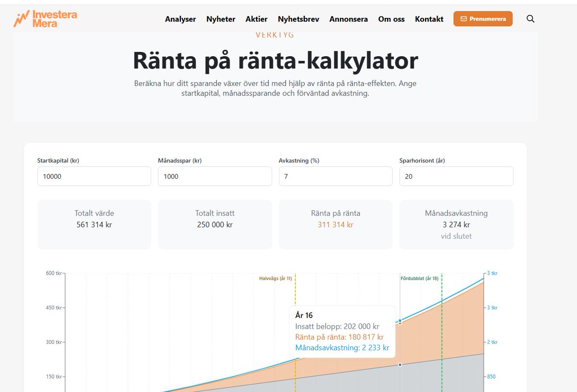Image resolution: width=577 pixels, height=392 pixels.
Task: Click the Ränta på ränta-kalkylator heading
Action: 276,61
